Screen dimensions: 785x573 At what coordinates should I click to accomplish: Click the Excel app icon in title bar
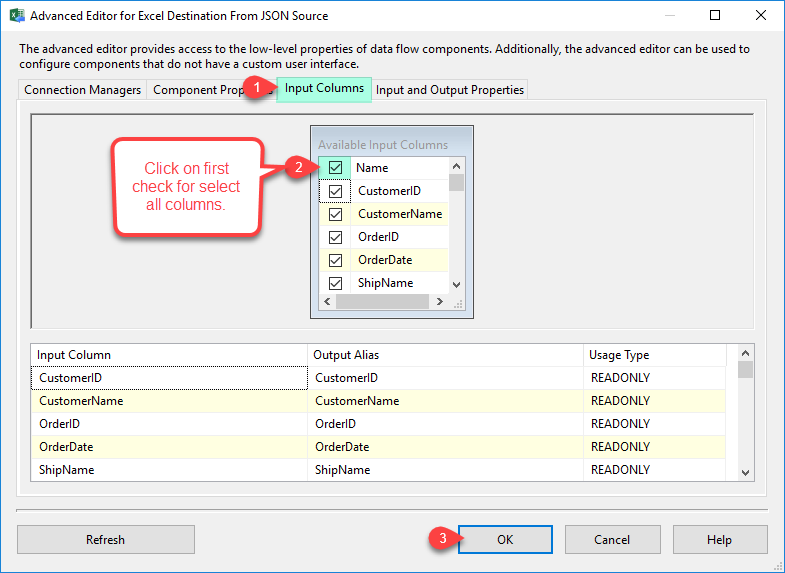(17, 16)
